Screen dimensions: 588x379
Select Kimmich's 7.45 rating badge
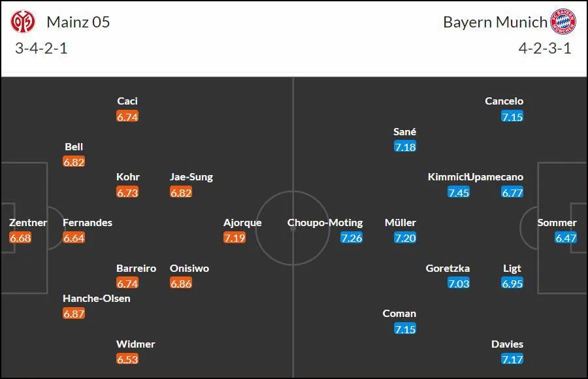459,193
